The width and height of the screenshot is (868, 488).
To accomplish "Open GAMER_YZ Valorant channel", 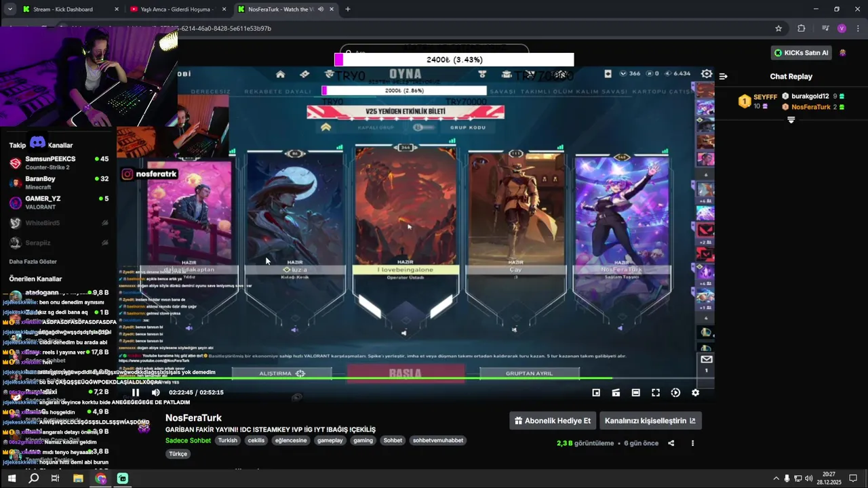I will coord(58,203).
